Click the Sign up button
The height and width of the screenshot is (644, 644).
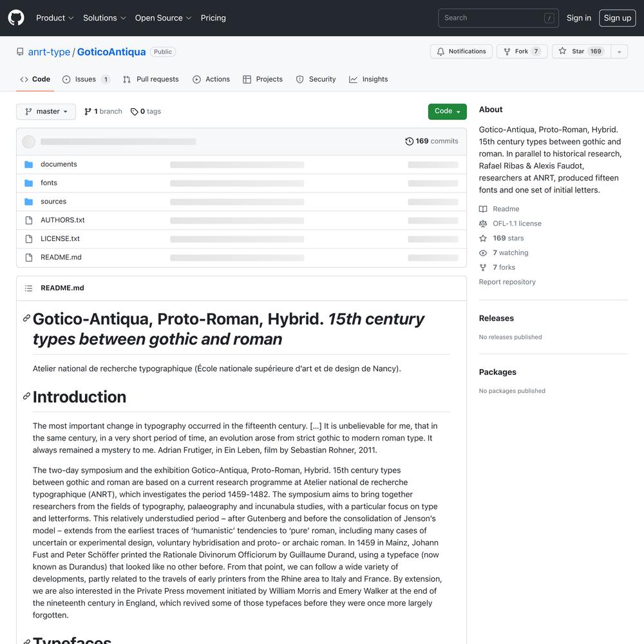tap(617, 17)
